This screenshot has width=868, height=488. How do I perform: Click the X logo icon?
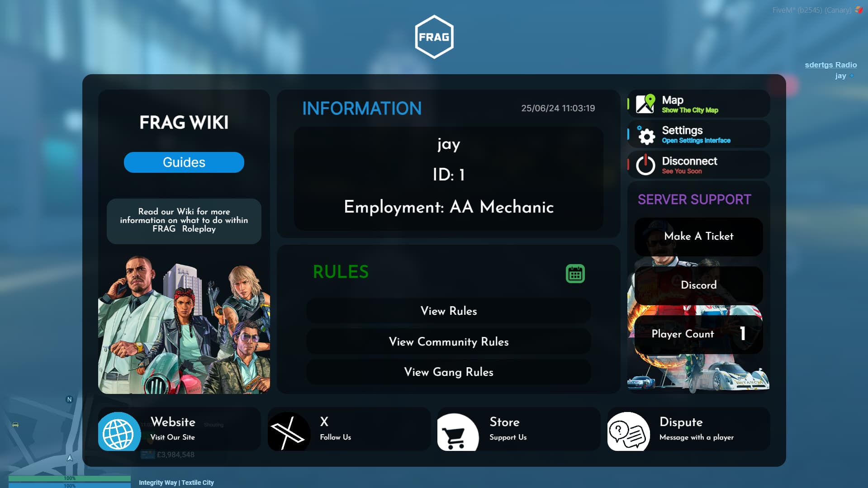coord(289,431)
